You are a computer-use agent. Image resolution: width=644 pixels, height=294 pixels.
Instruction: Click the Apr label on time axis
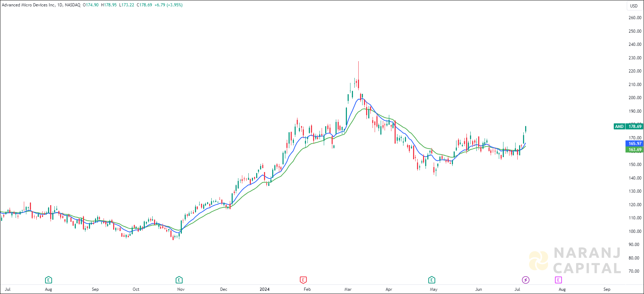389,289
